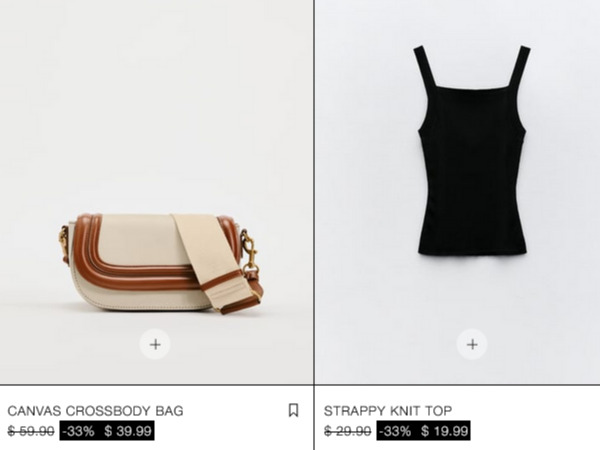This screenshot has height=450, width=600.
Task: Click the struck-through $29.90 original price
Action: pyautogui.click(x=347, y=431)
